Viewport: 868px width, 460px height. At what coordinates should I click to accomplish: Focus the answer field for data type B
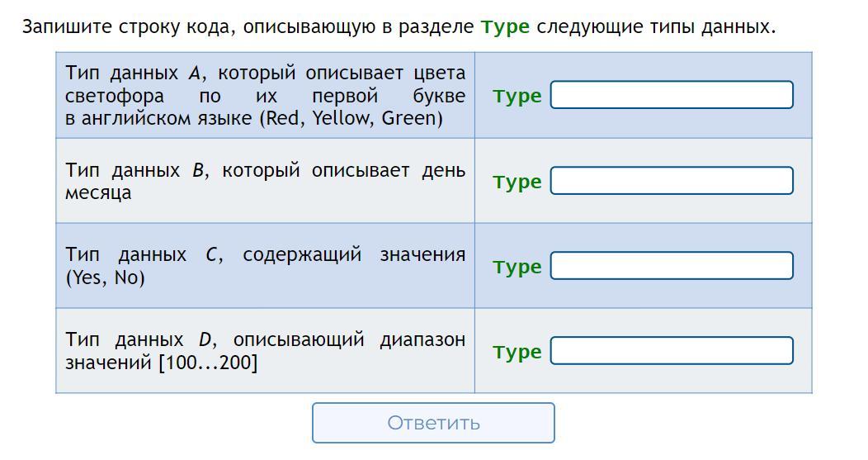pyautogui.click(x=672, y=181)
